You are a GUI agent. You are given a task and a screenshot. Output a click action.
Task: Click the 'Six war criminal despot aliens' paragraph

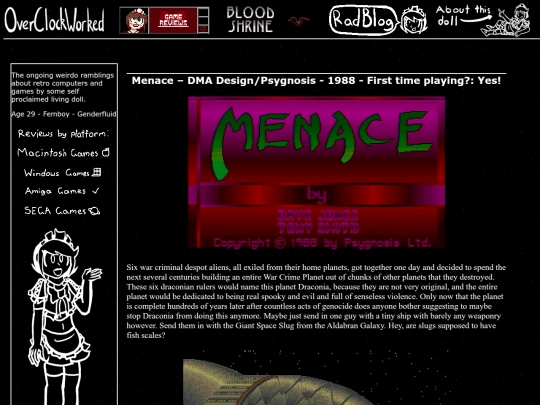point(316,301)
